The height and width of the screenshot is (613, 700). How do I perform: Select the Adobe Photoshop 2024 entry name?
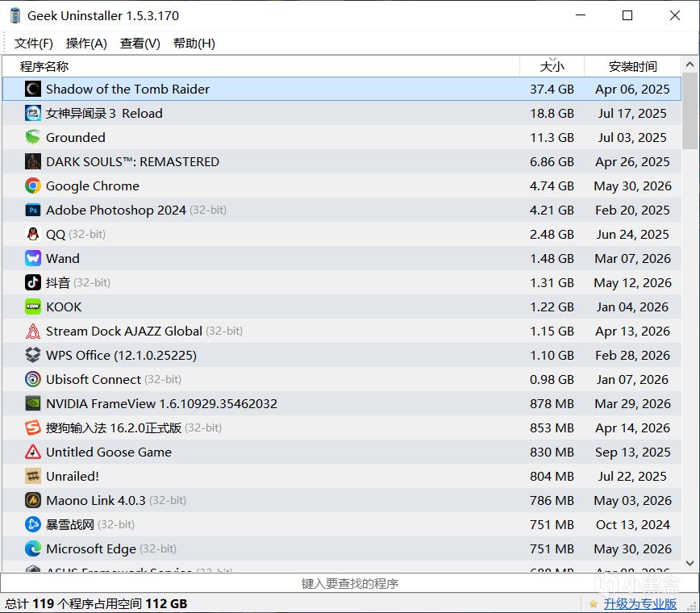pyautogui.click(x=116, y=210)
